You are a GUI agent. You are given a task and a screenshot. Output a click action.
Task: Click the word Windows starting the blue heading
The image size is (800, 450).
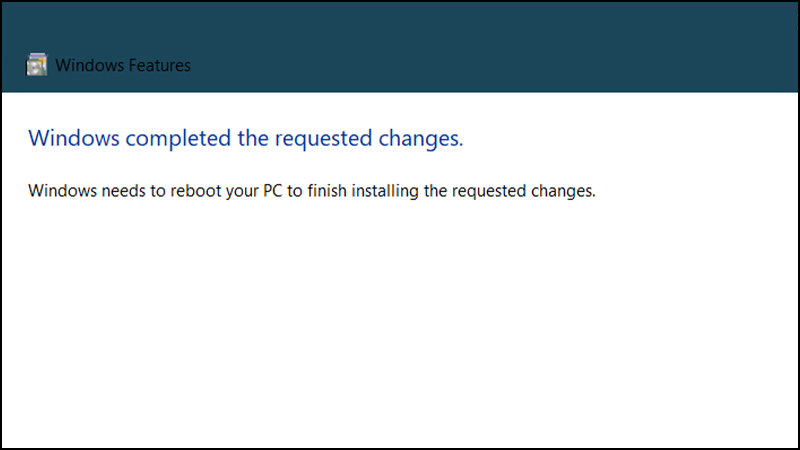[74, 138]
